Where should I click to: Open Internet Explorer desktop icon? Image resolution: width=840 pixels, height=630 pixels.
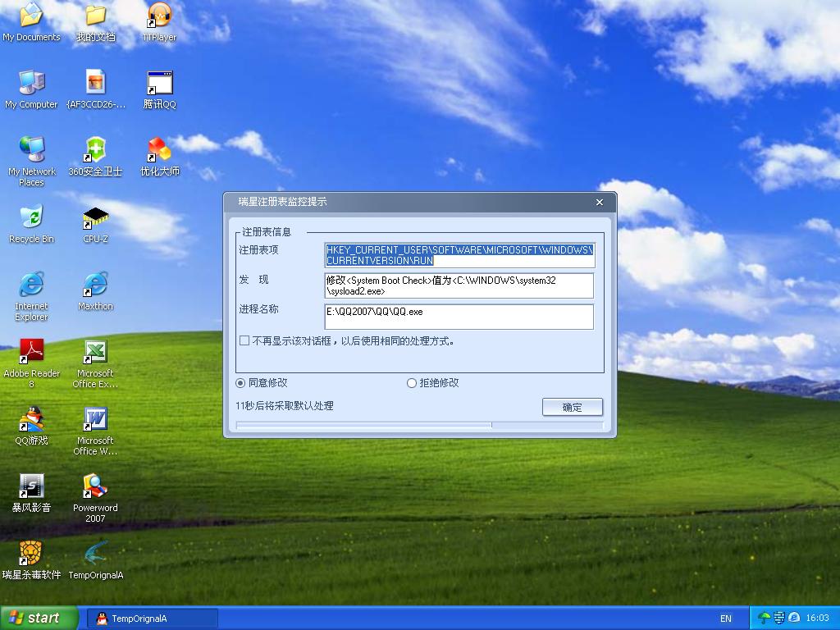coord(31,295)
